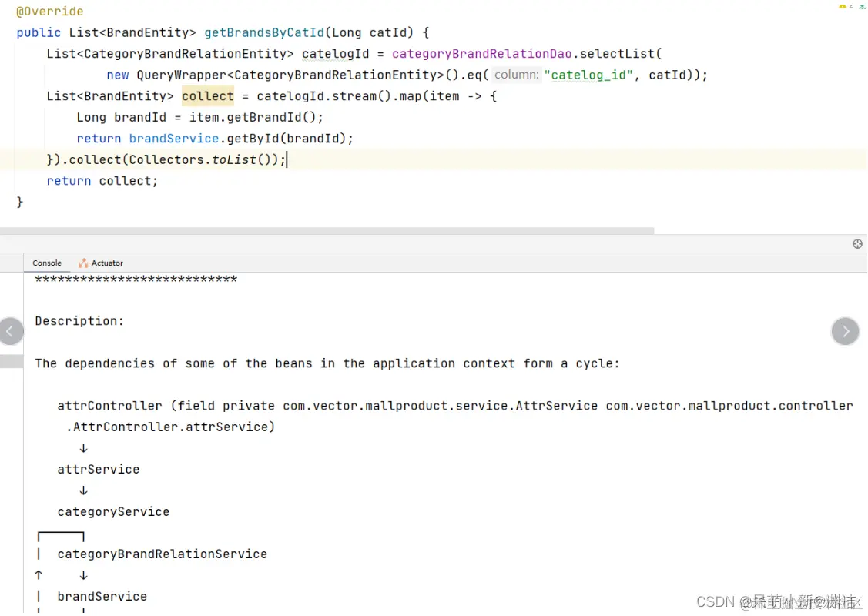Click categoryService entry in console

click(x=113, y=512)
